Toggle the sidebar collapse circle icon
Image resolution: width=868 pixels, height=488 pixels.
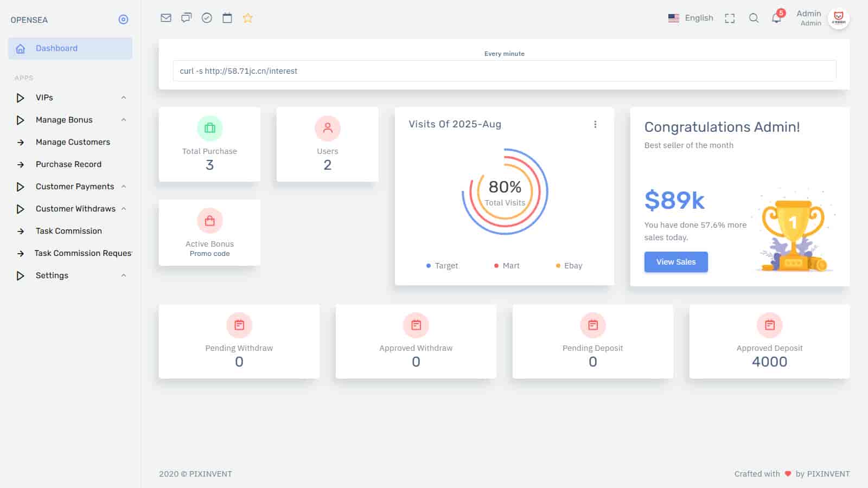click(123, 20)
